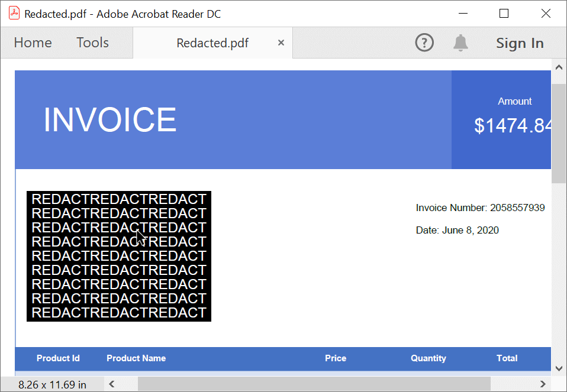Click the Acrobat PDF icon in title bar
567x392 pixels.
coord(14,14)
